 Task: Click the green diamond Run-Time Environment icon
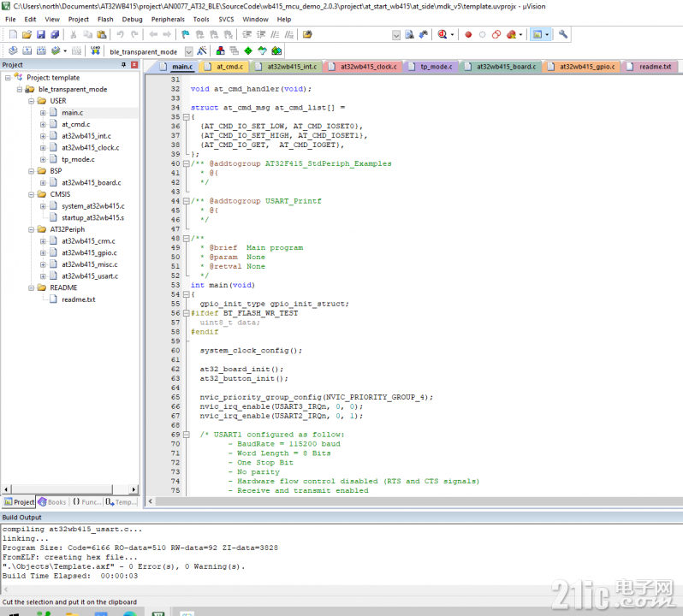[x=248, y=51]
